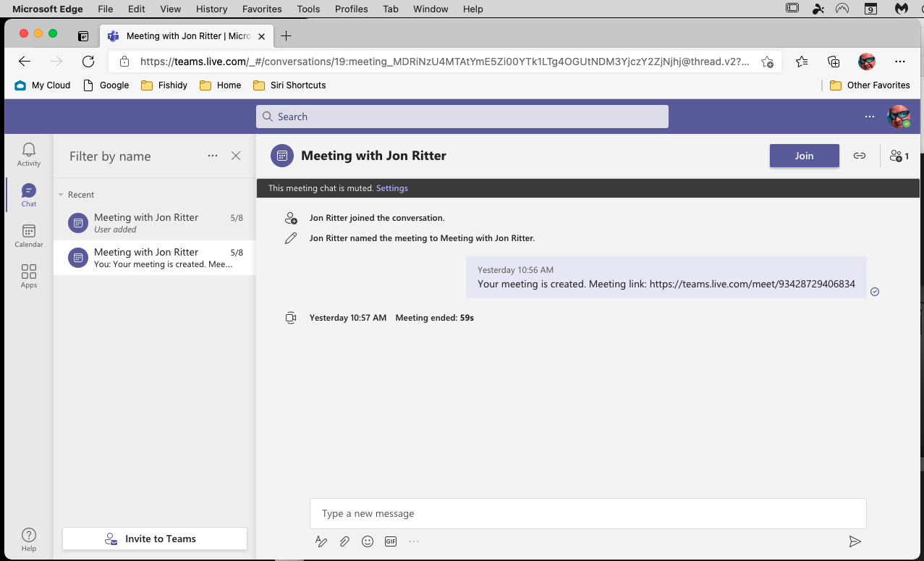Open the Edit menu
The width and height of the screenshot is (924, 561).
[x=136, y=9]
